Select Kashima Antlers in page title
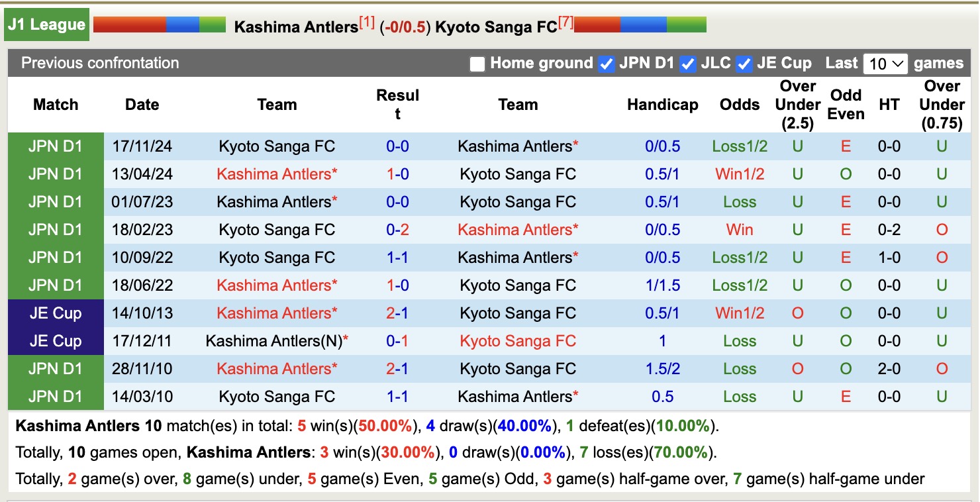The height and width of the screenshot is (502, 980). 295,27
